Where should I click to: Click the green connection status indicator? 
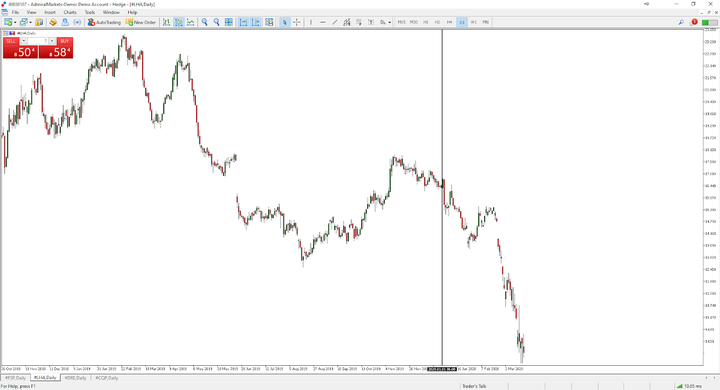(x=709, y=22)
